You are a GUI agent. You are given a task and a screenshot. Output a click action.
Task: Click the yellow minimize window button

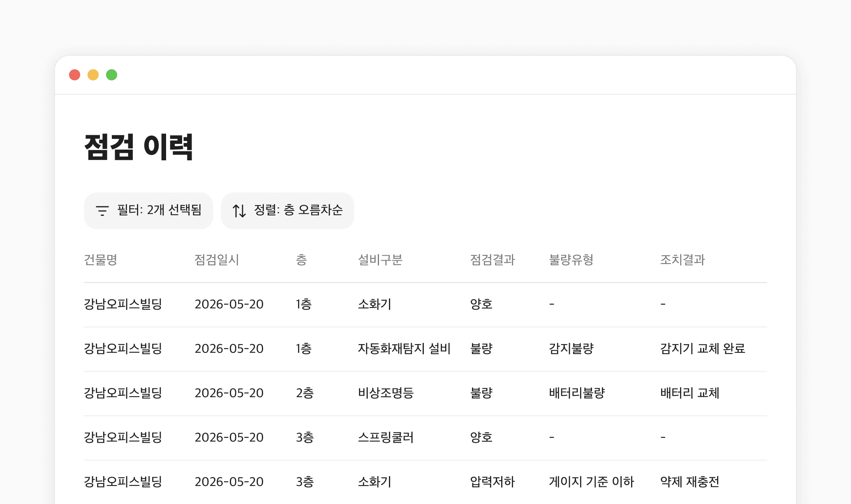coord(93,75)
